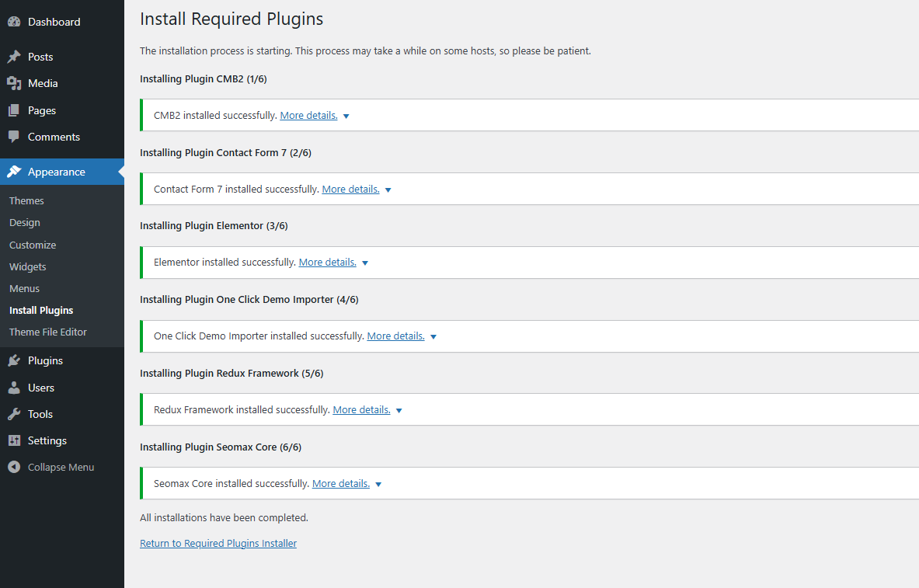Viewport: 919px width, 588px height.
Task: Open Themes submenu item
Action: click(26, 200)
